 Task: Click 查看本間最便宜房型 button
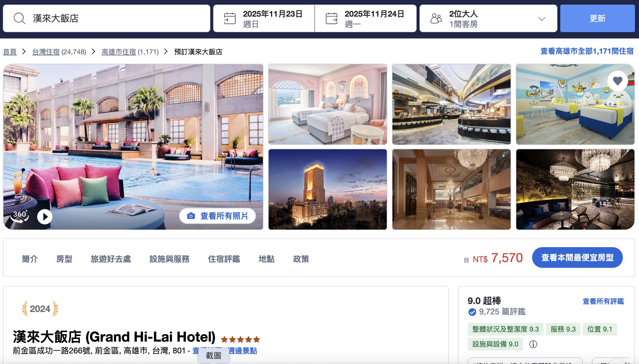click(x=577, y=257)
